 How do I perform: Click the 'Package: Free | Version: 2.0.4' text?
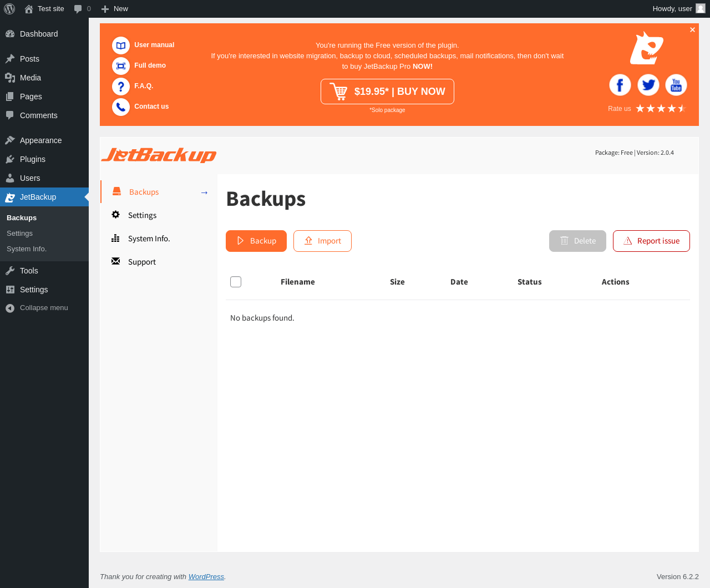(x=635, y=153)
